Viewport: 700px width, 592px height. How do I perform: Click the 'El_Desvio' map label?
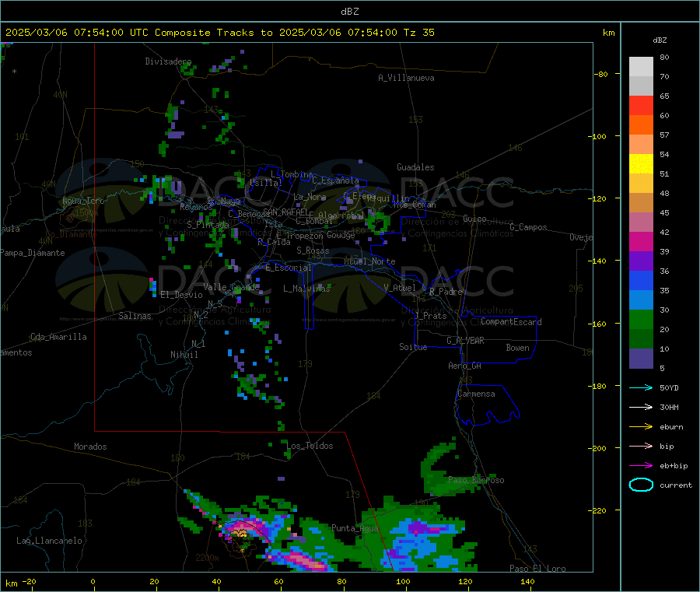point(182,295)
